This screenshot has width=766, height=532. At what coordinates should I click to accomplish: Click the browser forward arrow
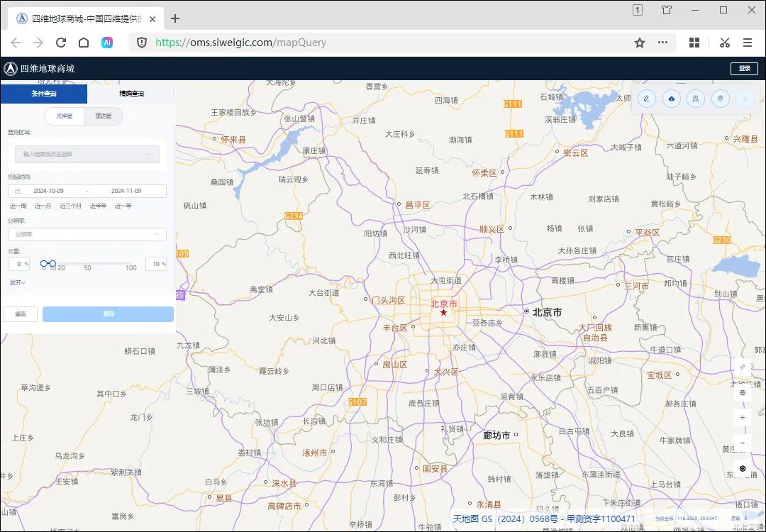tap(38, 43)
